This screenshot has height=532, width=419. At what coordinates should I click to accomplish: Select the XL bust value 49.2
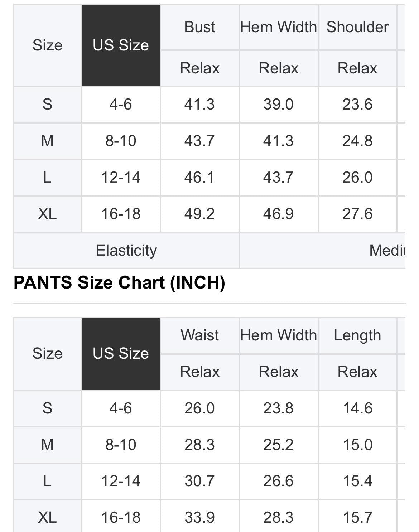point(199,214)
